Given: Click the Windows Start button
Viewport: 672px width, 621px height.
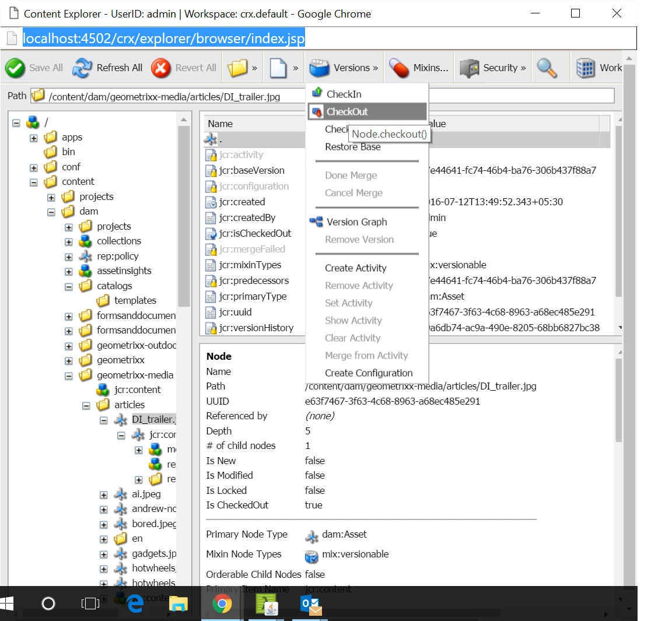Looking at the screenshot, I should [6, 604].
